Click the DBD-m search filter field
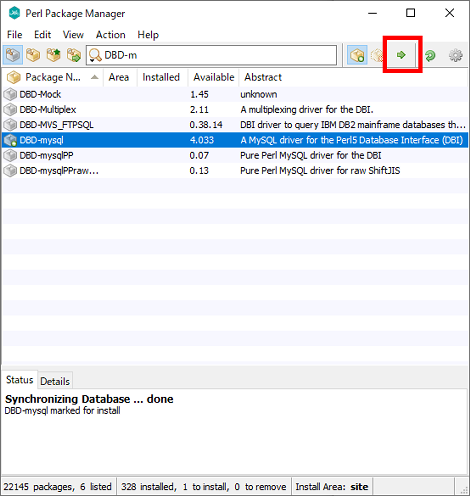This screenshot has width=470, height=496. [211, 55]
